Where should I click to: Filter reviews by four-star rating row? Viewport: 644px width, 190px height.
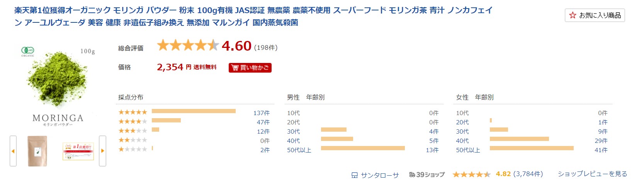point(194,122)
